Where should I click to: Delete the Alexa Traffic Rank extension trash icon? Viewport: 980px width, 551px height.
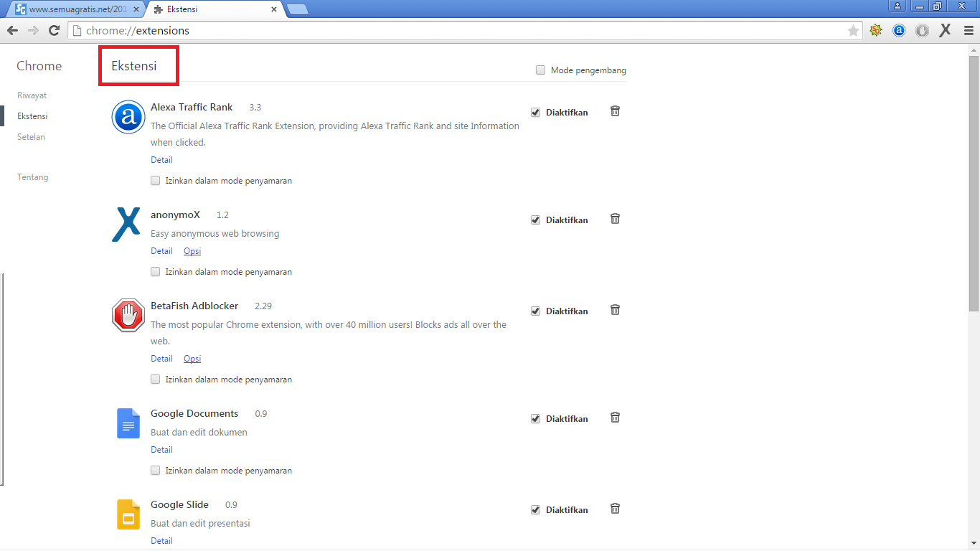point(615,111)
